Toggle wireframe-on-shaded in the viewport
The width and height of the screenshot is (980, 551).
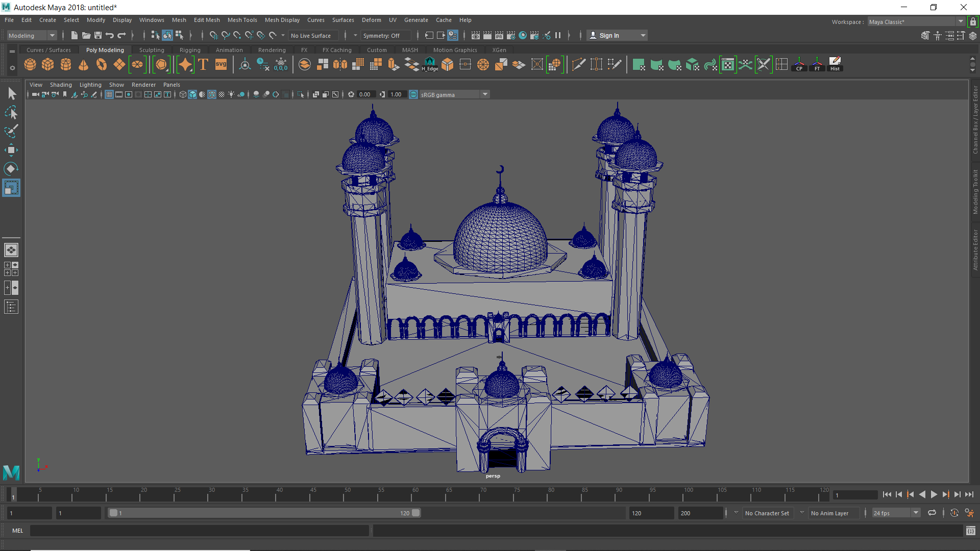point(212,94)
